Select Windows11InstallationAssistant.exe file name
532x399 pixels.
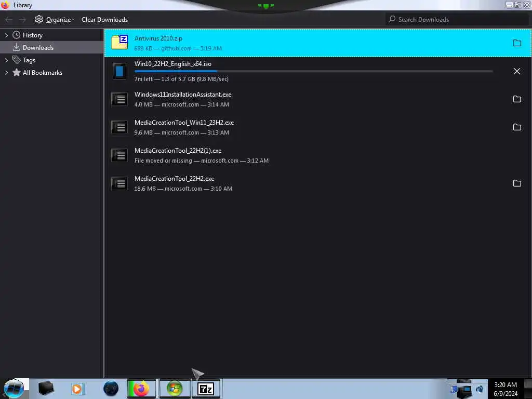[182, 95]
